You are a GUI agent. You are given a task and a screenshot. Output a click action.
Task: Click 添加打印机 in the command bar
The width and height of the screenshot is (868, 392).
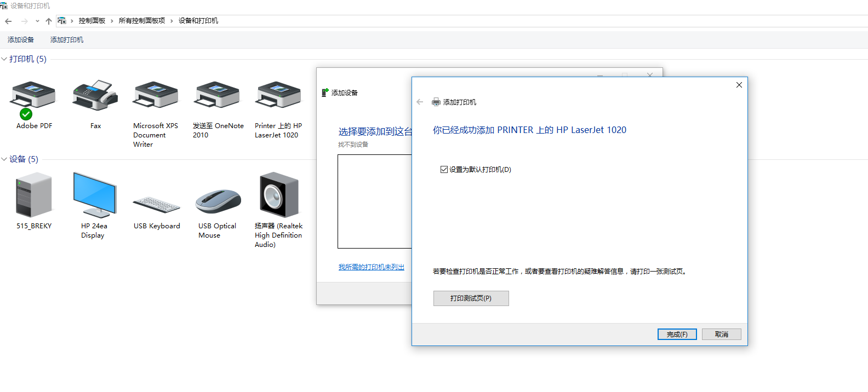[67, 40]
